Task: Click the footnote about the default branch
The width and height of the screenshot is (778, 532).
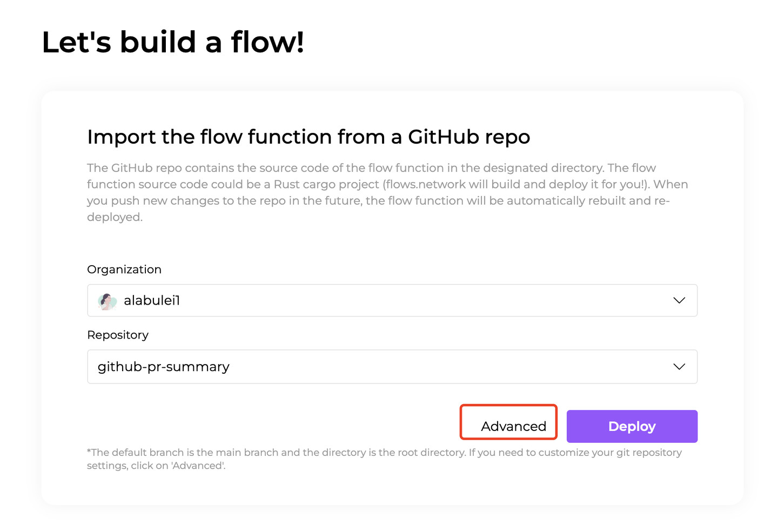Action: click(384, 459)
